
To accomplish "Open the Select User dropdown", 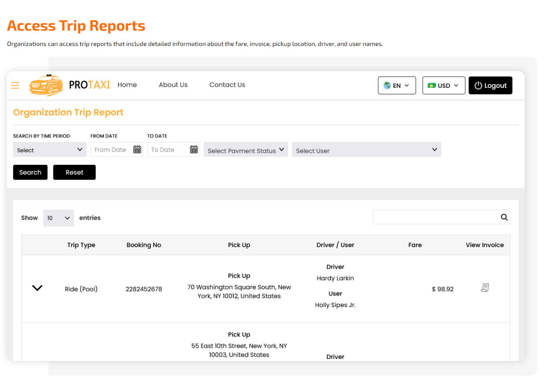I will [x=367, y=149].
